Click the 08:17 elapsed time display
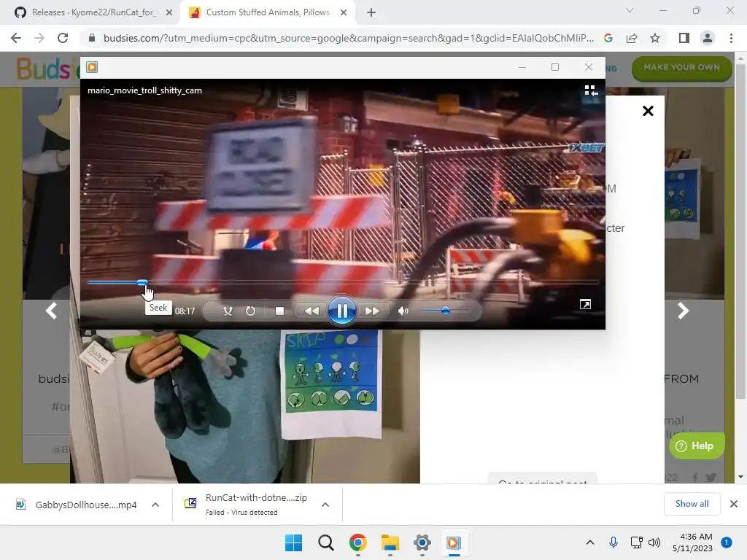747x560 pixels. click(x=185, y=311)
